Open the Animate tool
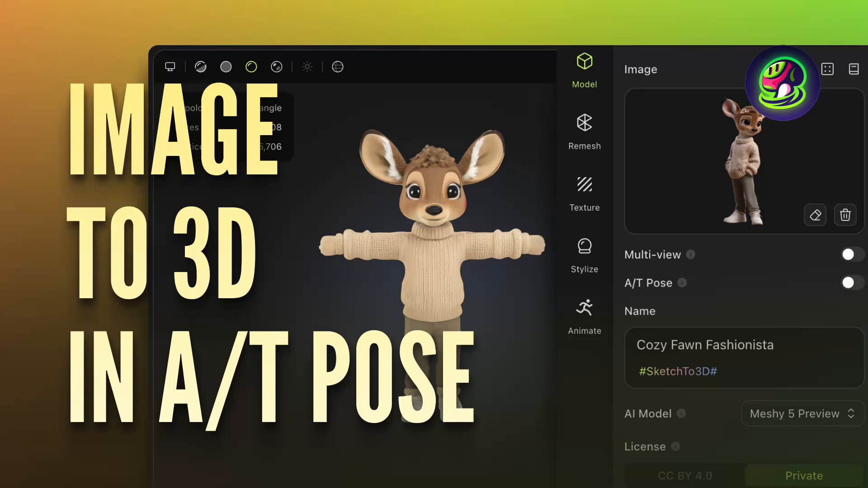Image resolution: width=868 pixels, height=488 pixels. [584, 317]
